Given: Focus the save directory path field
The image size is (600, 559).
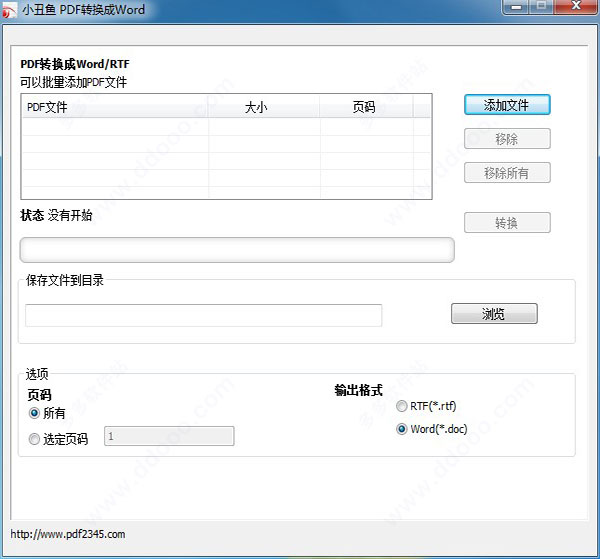Looking at the screenshot, I should (x=204, y=315).
